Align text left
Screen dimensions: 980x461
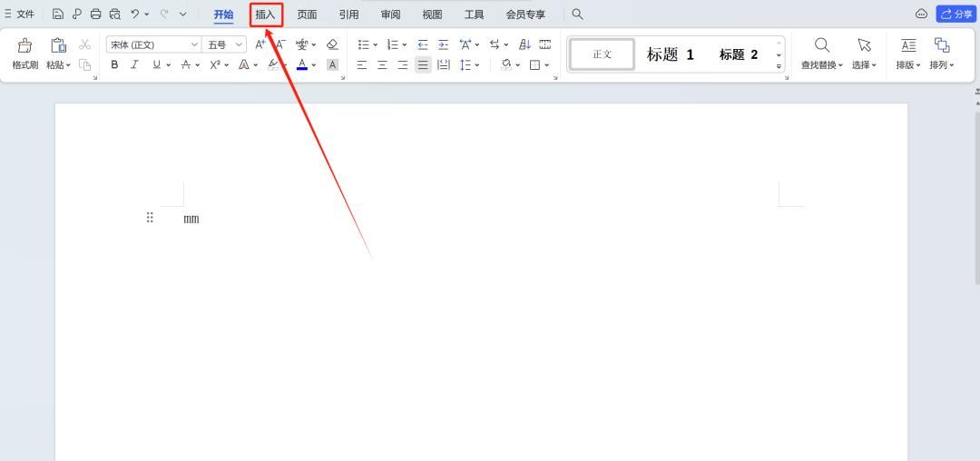tap(362, 64)
